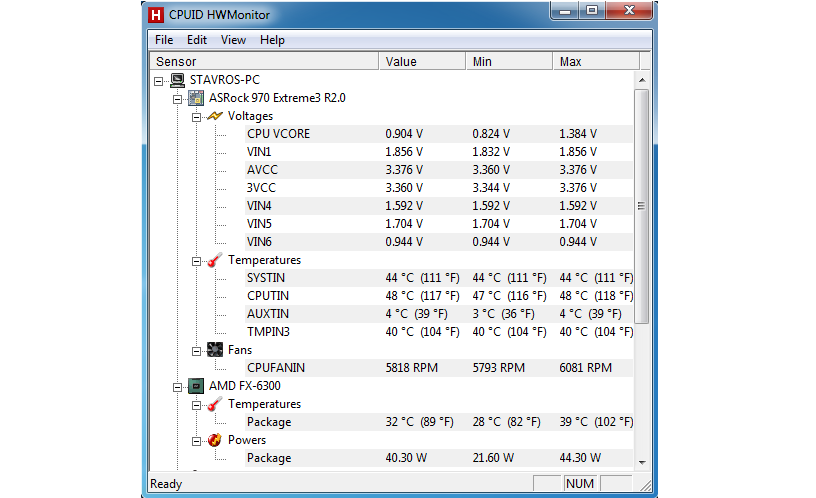Collapse the STAVROS-PC tree node
This screenshot has width=816, height=498.
tap(159, 81)
